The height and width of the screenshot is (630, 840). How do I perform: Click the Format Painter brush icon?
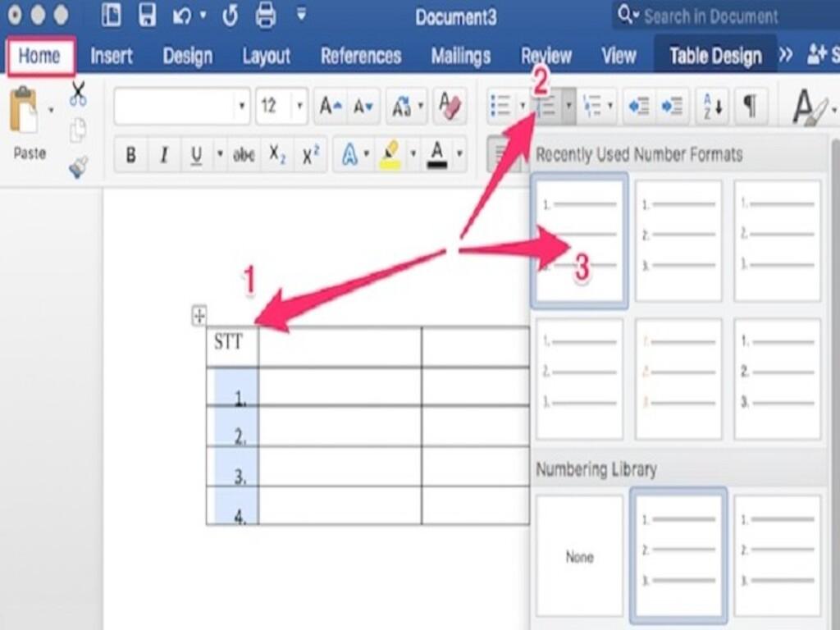78,167
